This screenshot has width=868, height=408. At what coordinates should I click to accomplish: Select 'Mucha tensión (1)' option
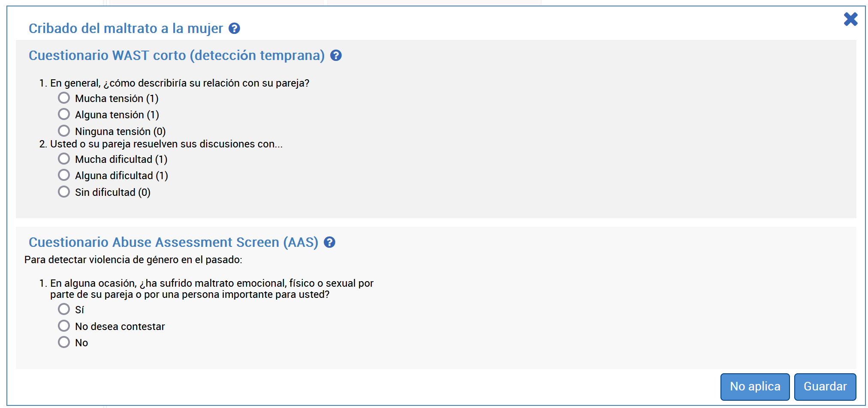[x=64, y=98]
